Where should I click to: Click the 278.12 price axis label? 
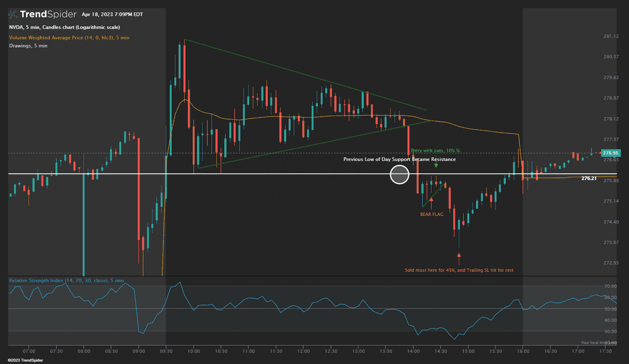pos(610,119)
